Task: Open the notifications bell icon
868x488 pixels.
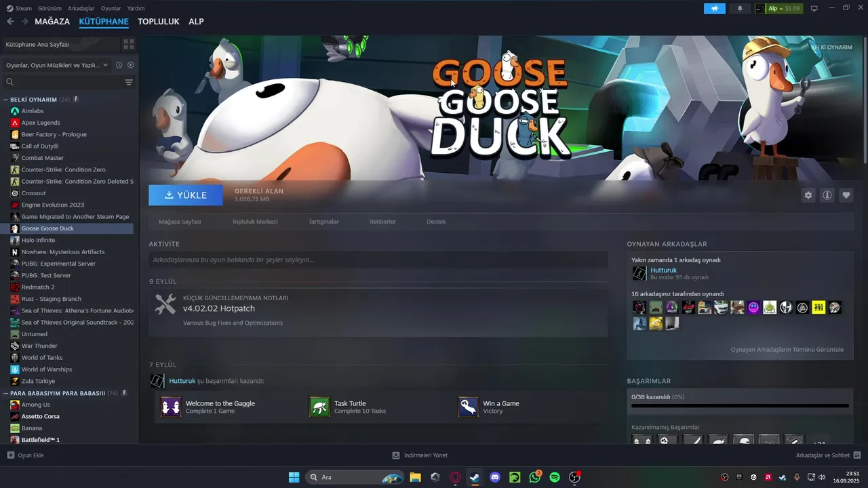Action: click(x=740, y=8)
